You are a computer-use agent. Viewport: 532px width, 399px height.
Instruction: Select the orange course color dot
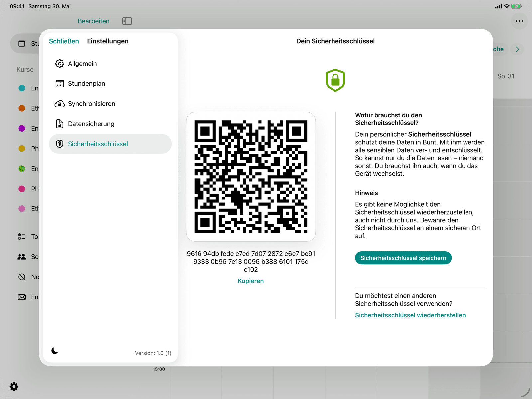(x=22, y=108)
